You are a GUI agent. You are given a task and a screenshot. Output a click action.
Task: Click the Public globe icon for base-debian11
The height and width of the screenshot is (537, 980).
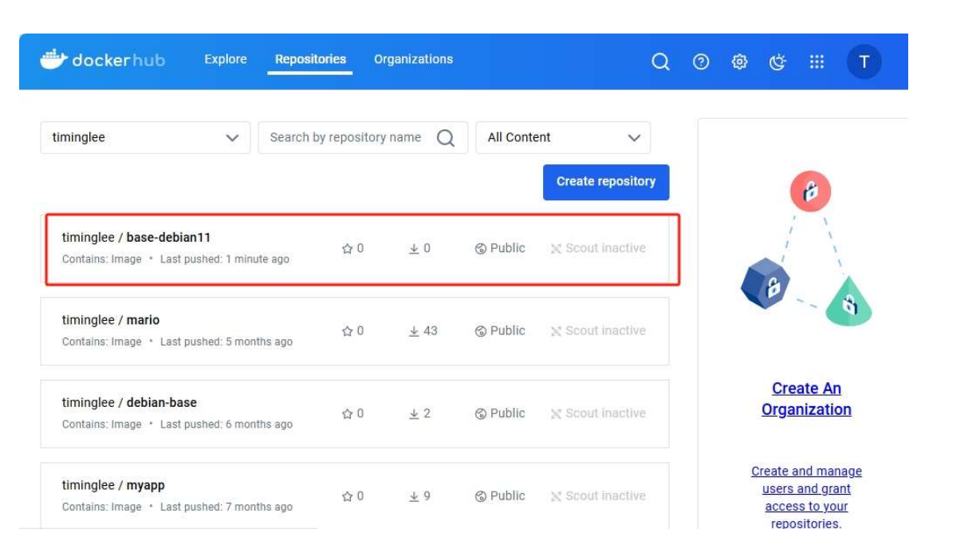481,249
